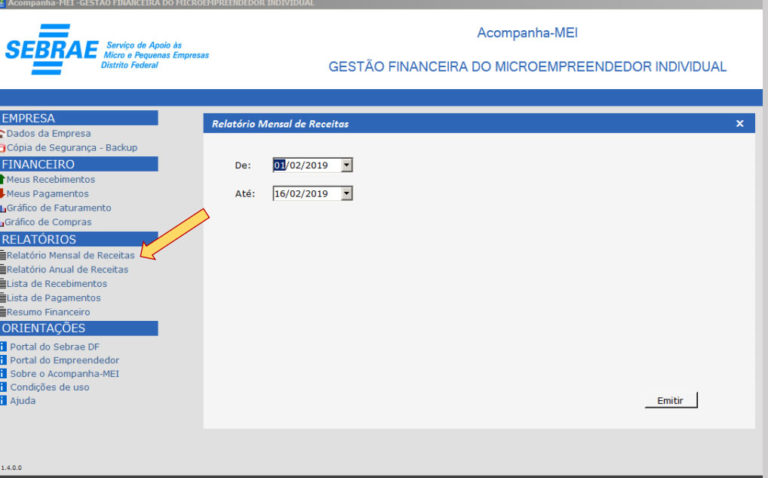Viewport: 768px width, 478px height.
Task: Click the Até date field 16/02/2019
Action: click(x=307, y=193)
